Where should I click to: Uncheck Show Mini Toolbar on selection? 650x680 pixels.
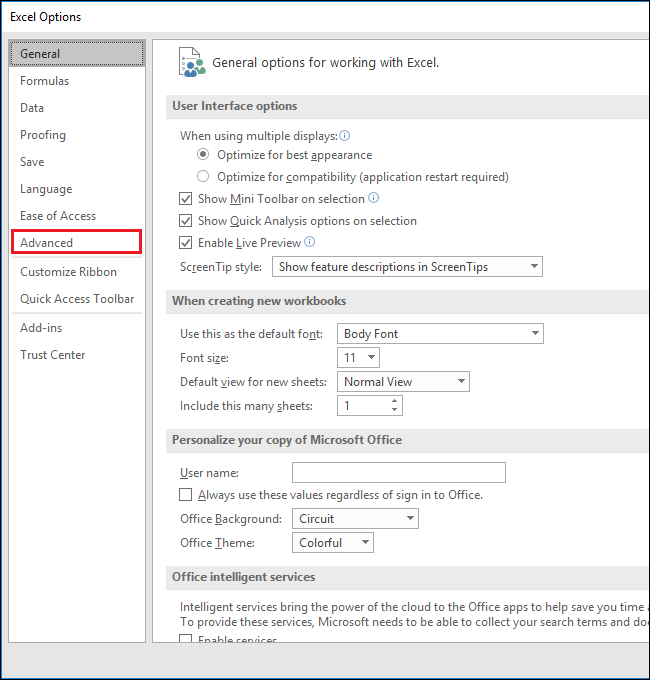186,199
